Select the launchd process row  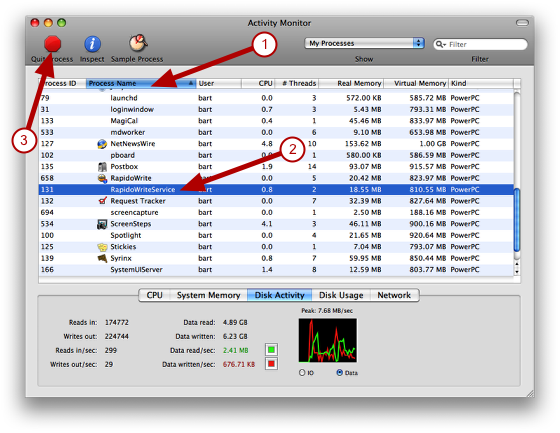(x=276, y=98)
